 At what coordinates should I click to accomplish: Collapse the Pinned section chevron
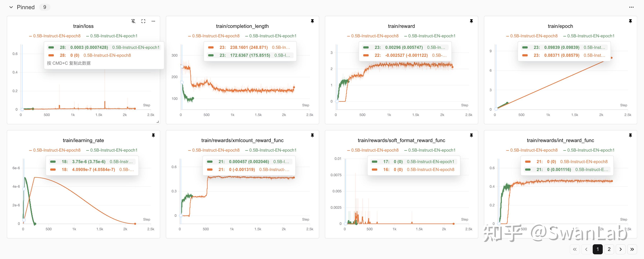click(x=11, y=7)
